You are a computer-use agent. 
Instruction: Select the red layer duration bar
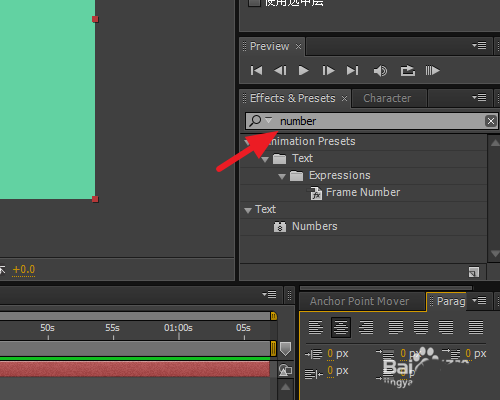[135, 369]
